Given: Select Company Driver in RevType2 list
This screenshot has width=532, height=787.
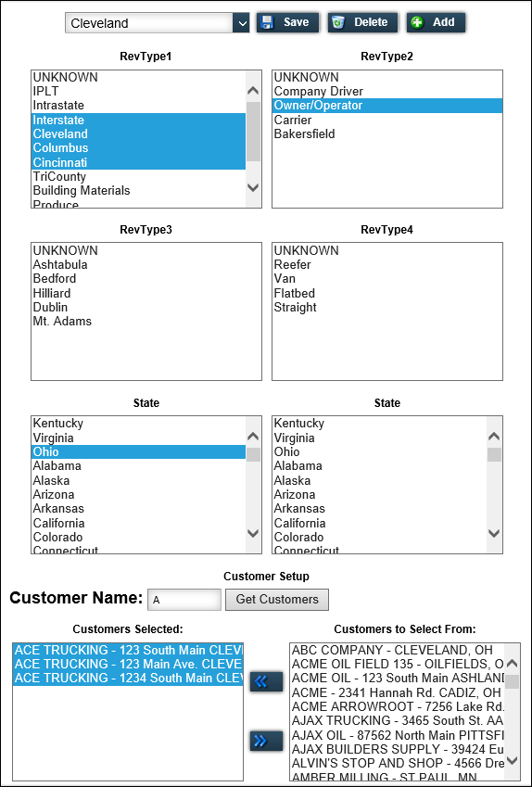Looking at the screenshot, I should click(318, 92).
